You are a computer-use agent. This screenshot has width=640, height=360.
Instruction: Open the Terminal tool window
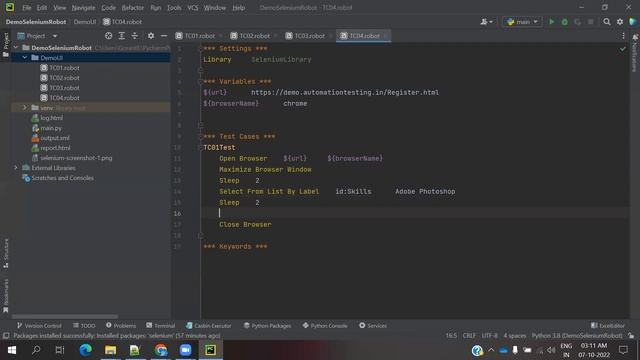[160, 326]
